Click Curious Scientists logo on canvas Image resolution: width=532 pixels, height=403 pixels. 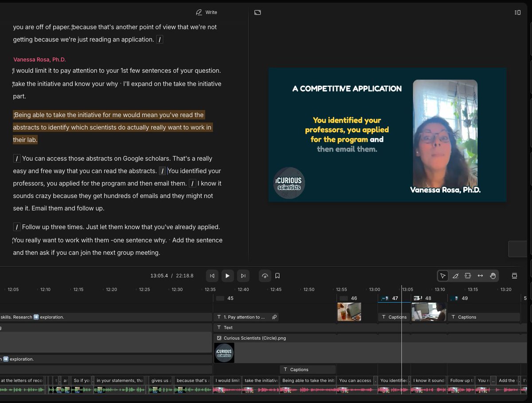click(x=289, y=182)
